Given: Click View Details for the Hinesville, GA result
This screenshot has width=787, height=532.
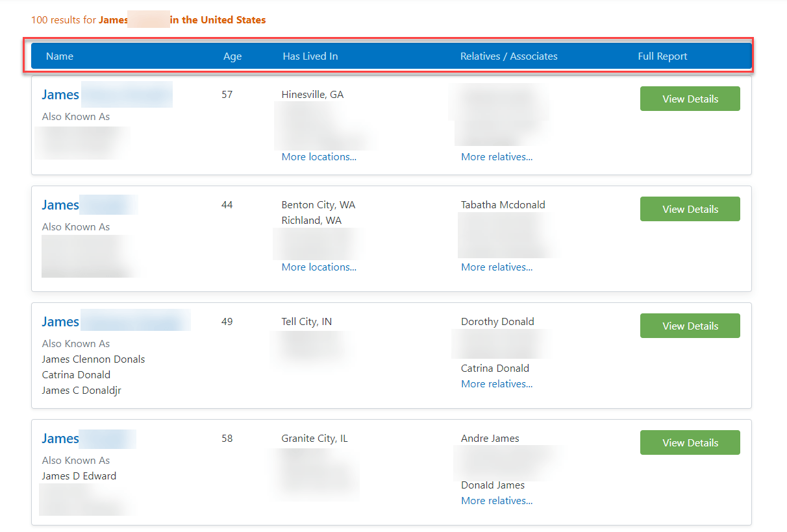Looking at the screenshot, I should tap(690, 99).
